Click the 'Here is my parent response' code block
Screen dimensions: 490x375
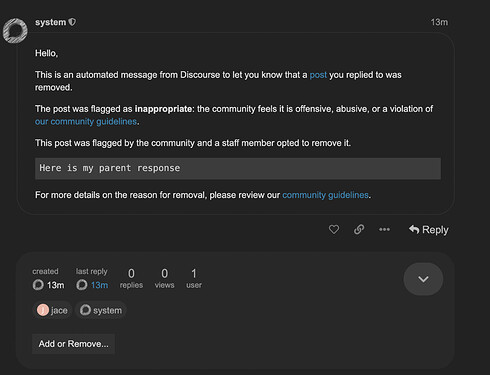tap(238, 168)
